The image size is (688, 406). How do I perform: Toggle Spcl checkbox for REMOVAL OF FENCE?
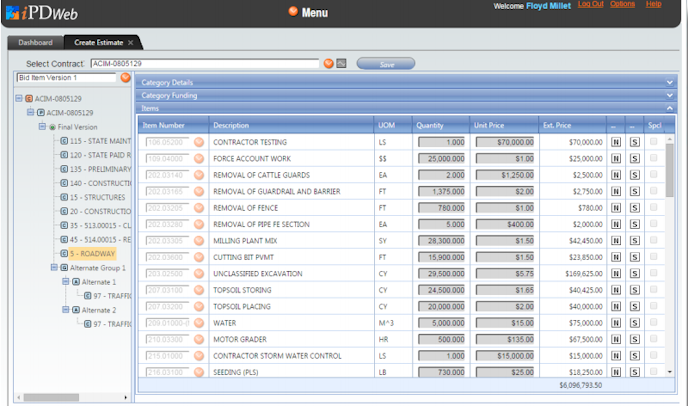point(653,207)
